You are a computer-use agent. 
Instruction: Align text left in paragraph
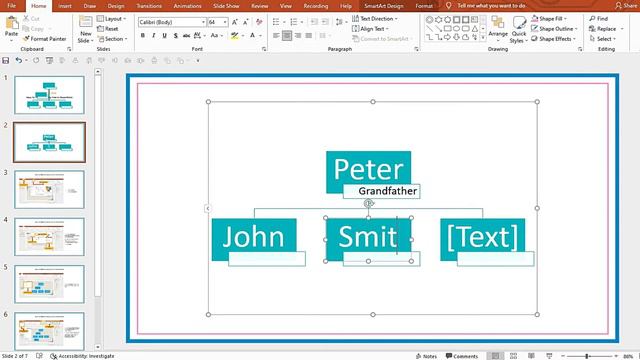click(276, 36)
